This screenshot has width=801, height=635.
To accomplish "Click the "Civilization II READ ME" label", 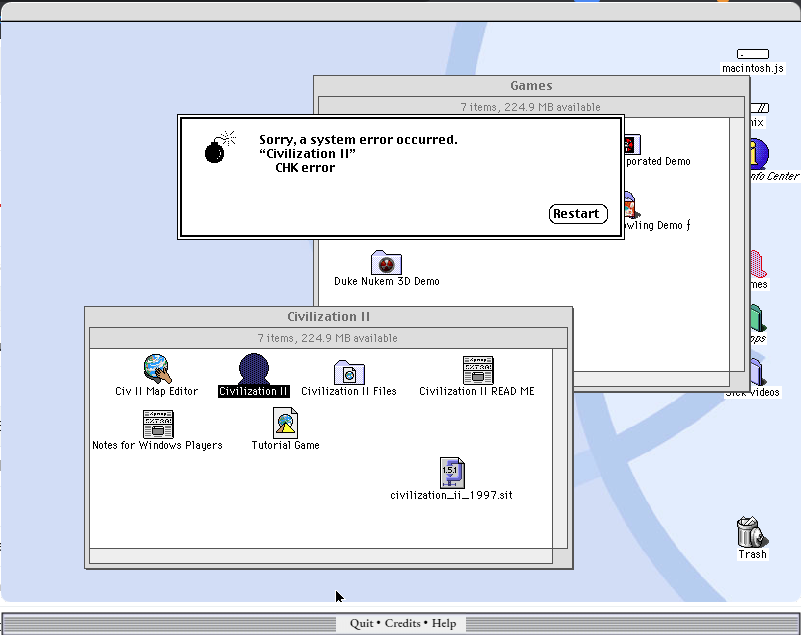I will point(477,391).
